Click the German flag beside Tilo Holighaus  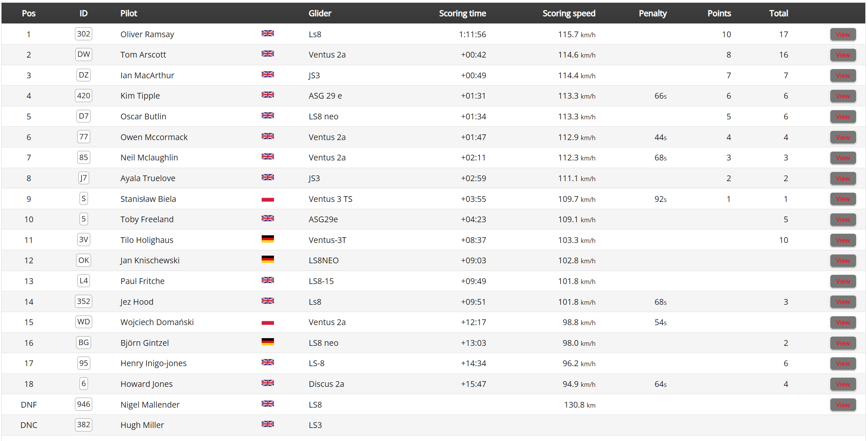pos(267,239)
